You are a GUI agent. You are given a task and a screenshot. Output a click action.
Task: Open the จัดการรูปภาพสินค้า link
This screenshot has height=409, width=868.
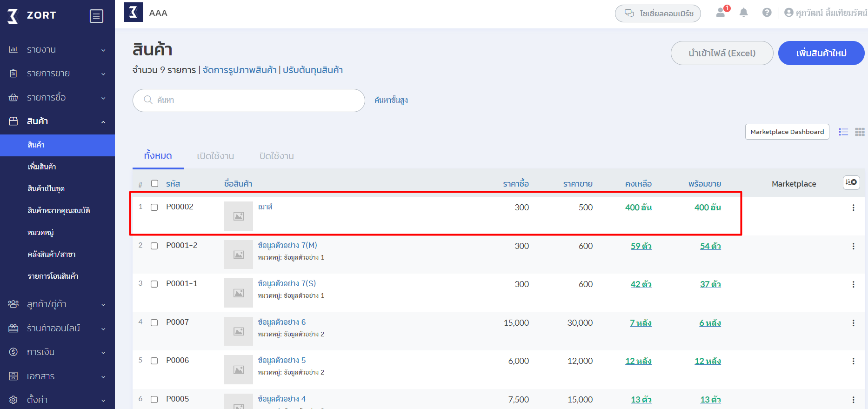click(x=240, y=70)
